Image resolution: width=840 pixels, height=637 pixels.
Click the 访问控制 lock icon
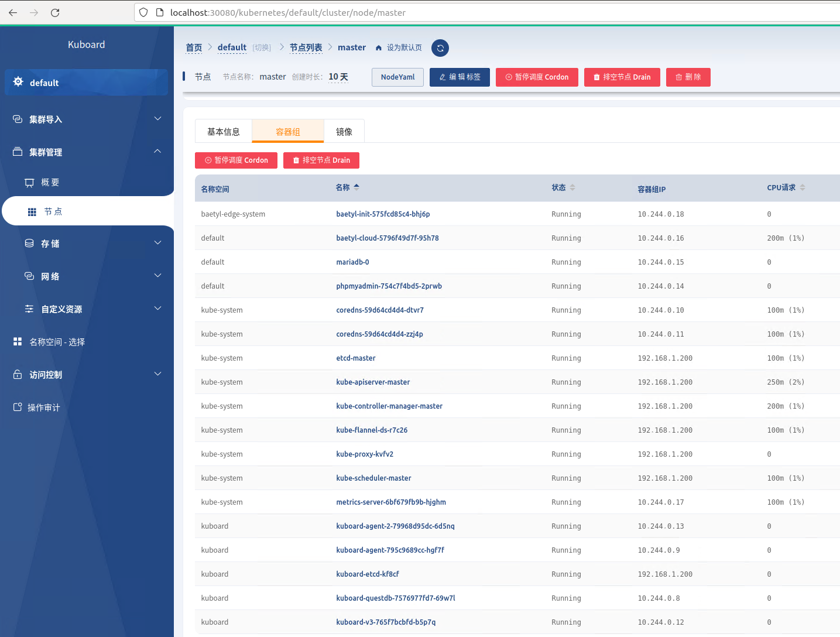coord(18,374)
